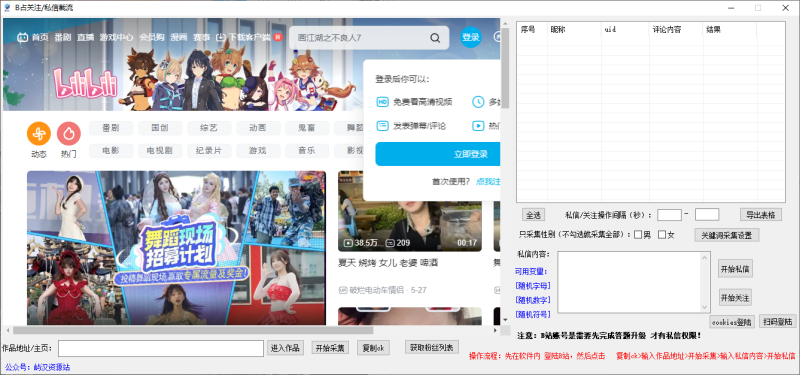Click the 复制ck button
The height and width of the screenshot is (375, 800).
373,348
